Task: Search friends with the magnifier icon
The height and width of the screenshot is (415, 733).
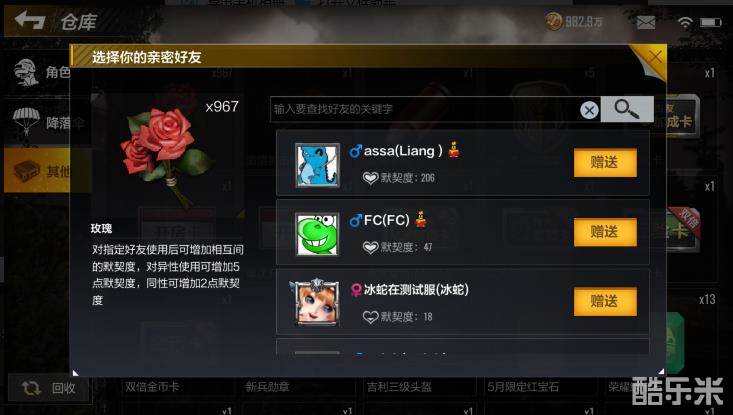Action: [x=627, y=109]
